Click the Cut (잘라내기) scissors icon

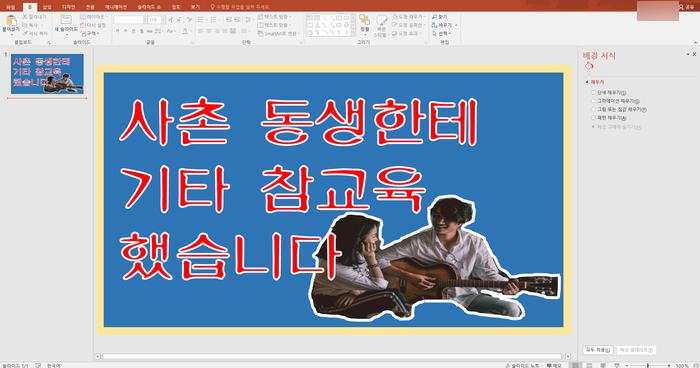coord(25,17)
